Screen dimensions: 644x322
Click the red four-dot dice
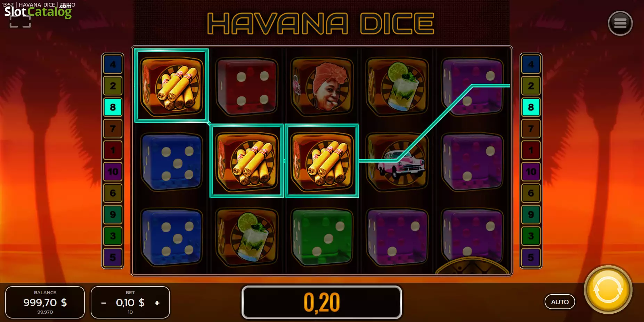(x=247, y=87)
